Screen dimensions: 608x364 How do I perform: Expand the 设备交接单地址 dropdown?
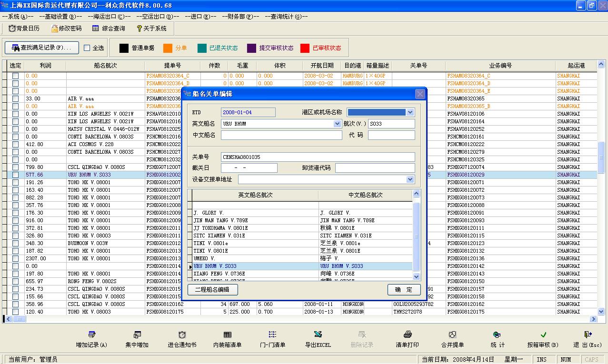[x=410, y=179]
